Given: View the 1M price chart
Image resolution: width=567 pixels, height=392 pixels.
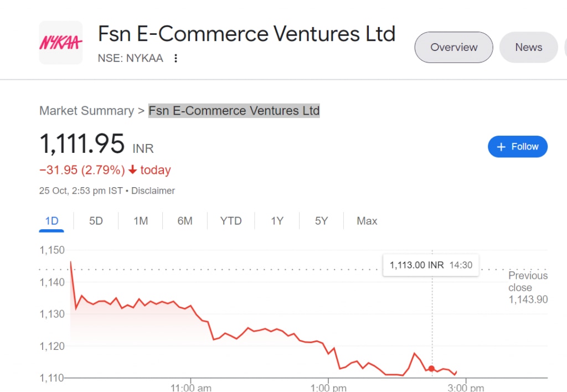Looking at the screenshot, I should click(140, 220).
